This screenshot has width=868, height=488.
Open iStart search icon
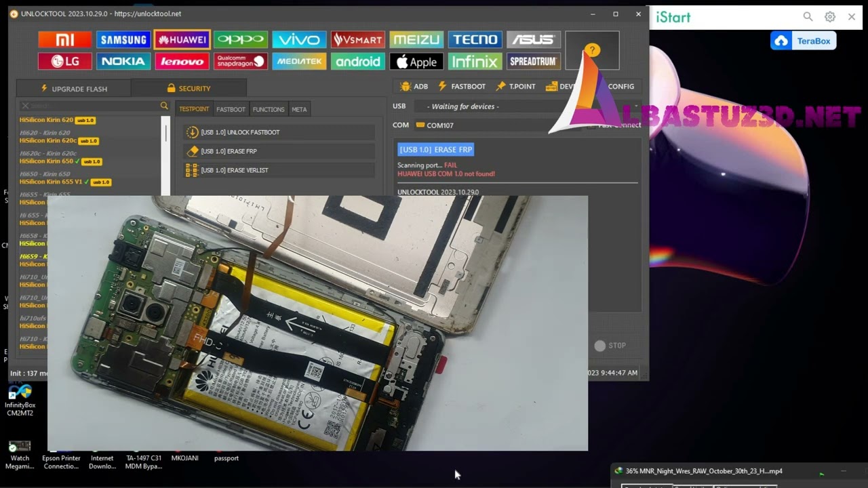pyautogui.click(x=808, y=17)
